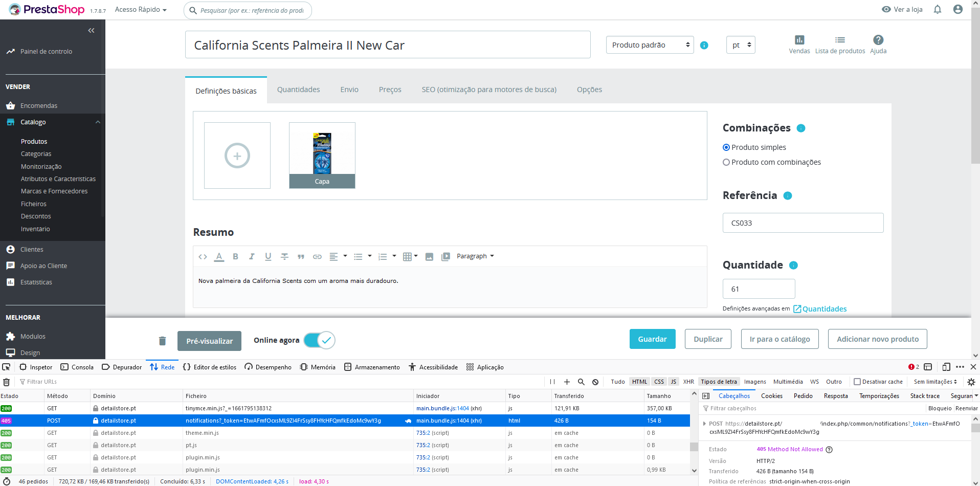Open text color picker in Resumo editor
This screenshot has width=980, height=486.
point(219,256)
